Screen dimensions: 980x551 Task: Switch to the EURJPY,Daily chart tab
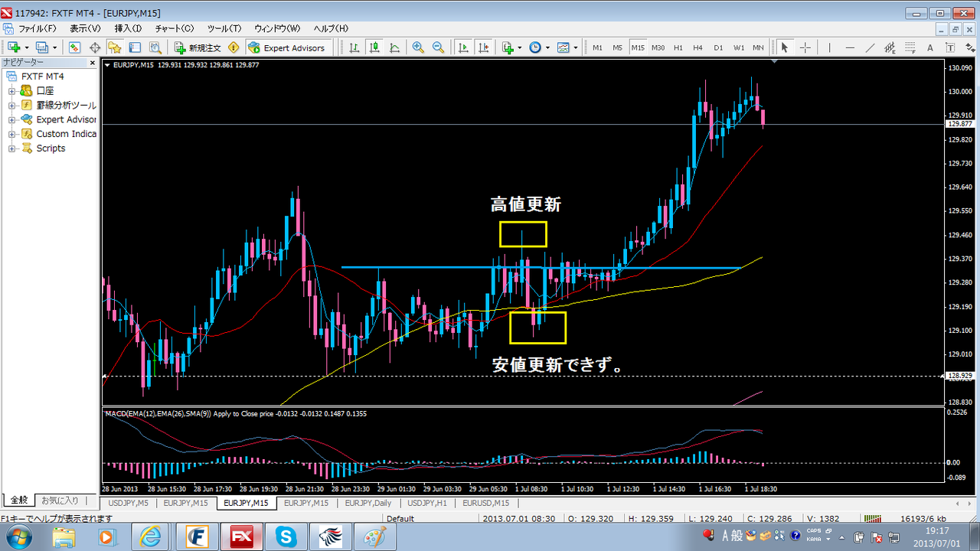(368, 503)
